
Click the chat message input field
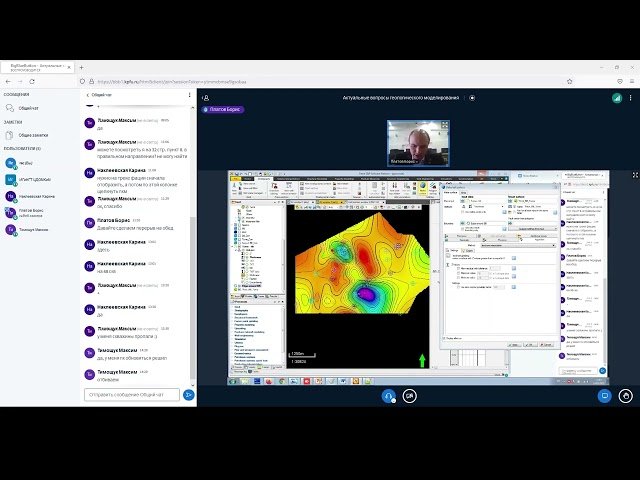tap(132, 394)
